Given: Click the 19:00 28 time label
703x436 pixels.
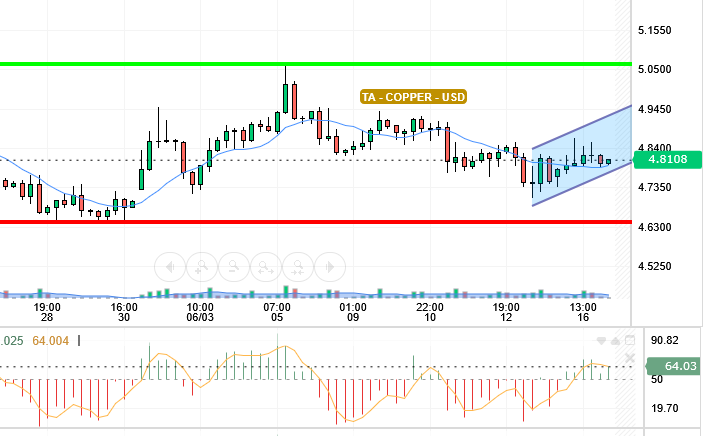Looking at the screenshot, I should click(47, 312).
